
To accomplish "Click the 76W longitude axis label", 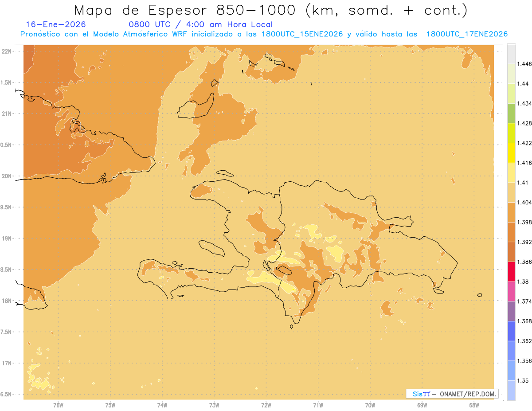I will [58, 405].
